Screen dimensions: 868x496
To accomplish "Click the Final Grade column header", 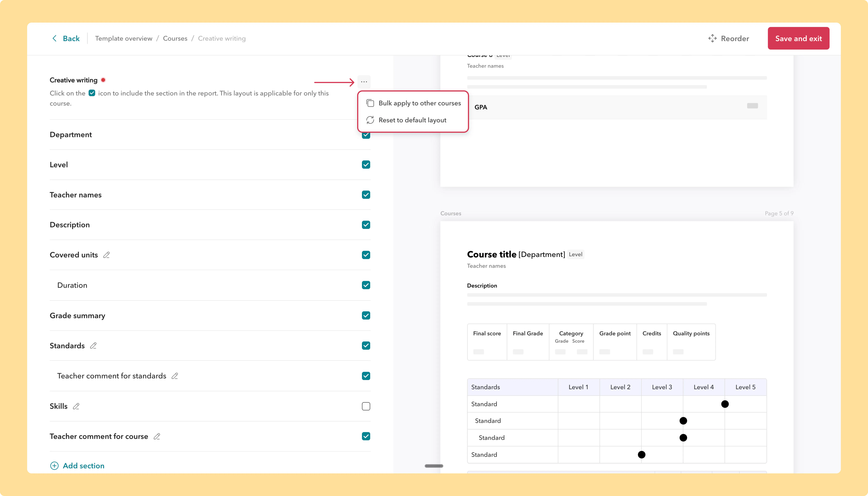I will click(x=528, y=333).
